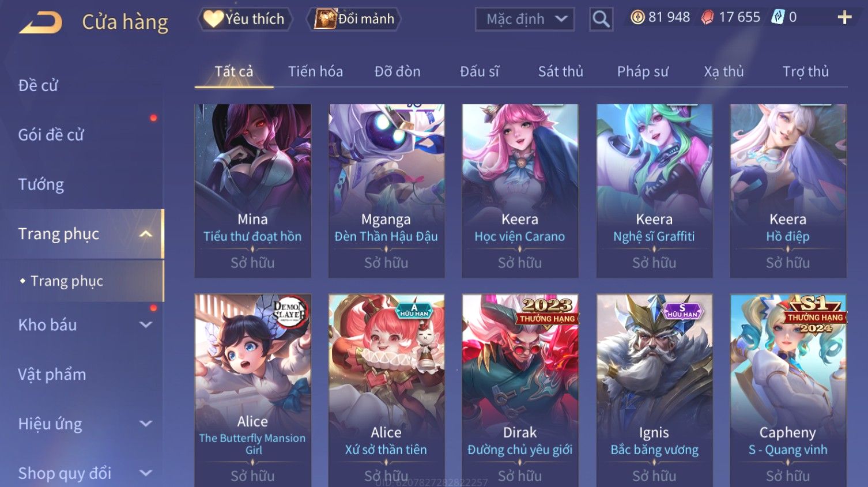Expand the Kho báu sidebar section

click(146, 324)
